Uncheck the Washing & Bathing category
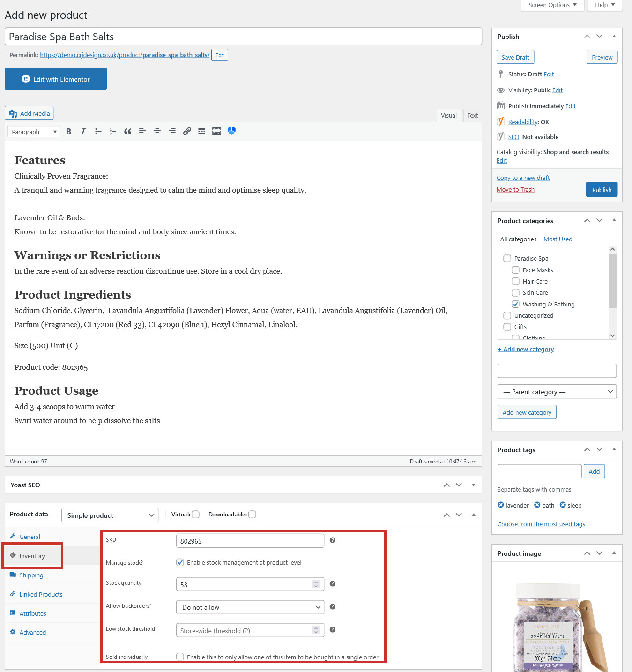The width and height of the screenshot is (632, 672). [x=515, y=304]
